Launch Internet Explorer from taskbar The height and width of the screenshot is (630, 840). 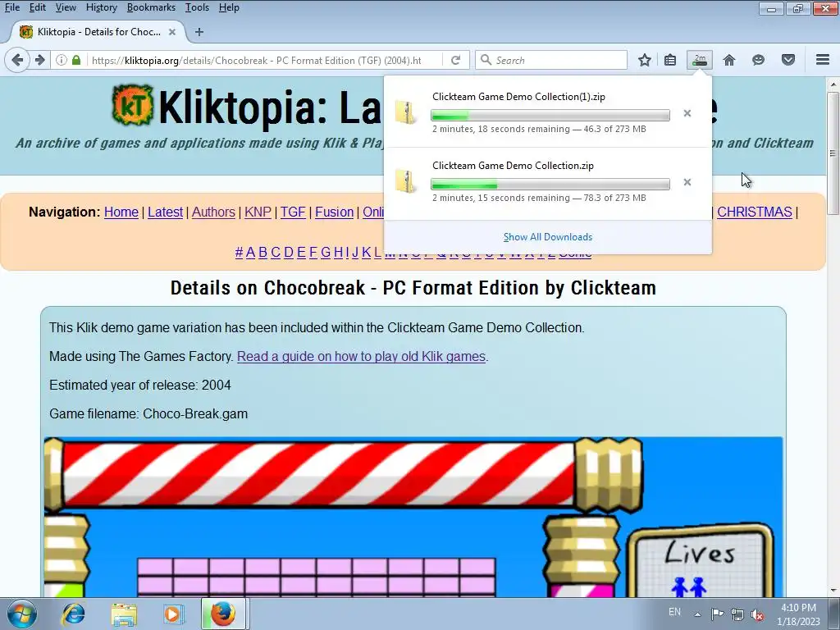click(x=73, y=614)
